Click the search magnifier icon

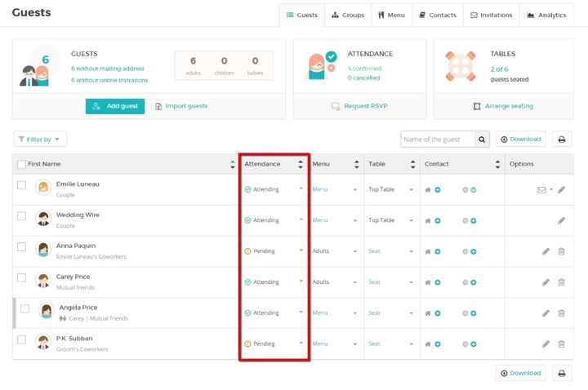[482, 140]
